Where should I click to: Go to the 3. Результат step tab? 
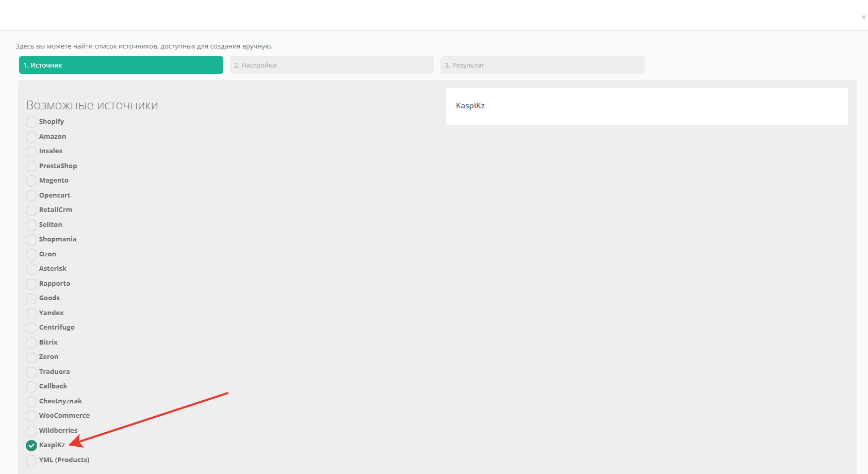[x=543, y=65]
